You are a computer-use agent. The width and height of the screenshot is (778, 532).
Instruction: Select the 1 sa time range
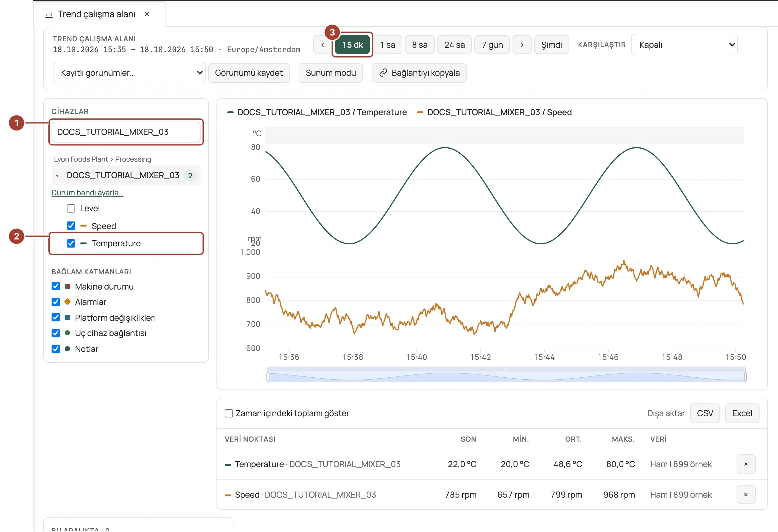click(x=388, y=45)
